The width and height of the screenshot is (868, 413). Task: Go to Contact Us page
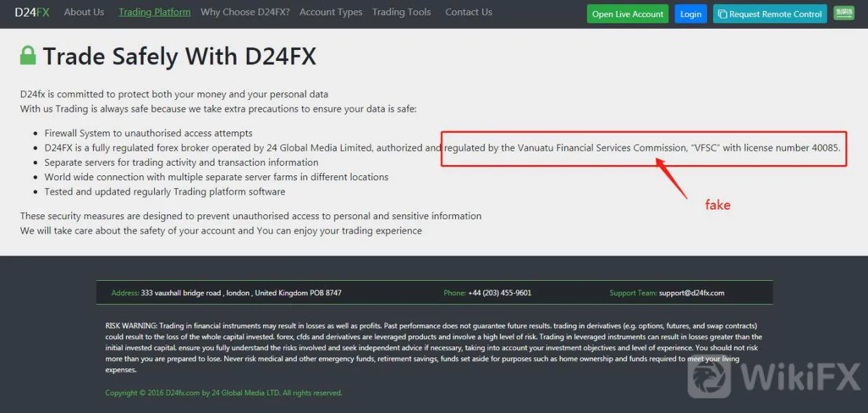click(x=469, y=12)
